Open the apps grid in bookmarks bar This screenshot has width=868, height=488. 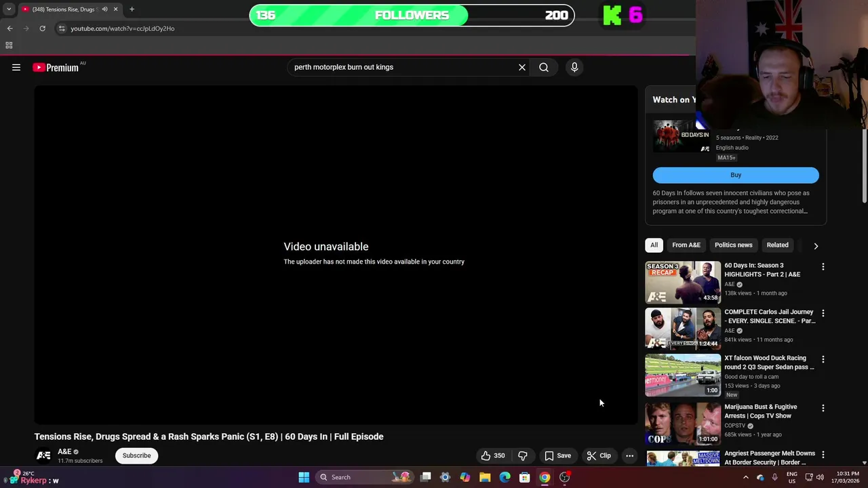tap(9, 45)
